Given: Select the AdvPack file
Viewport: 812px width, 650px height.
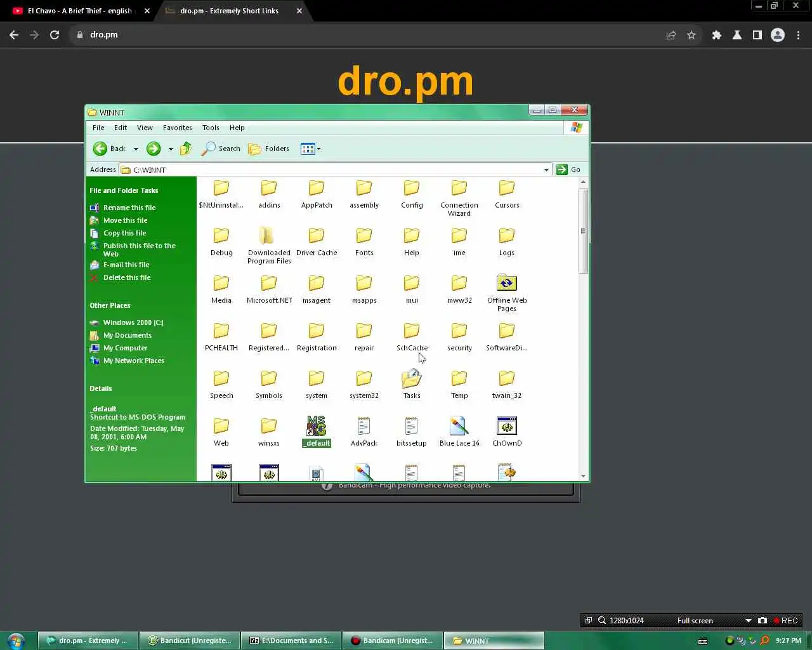Looking at the screenshot, I should (364, 432).
